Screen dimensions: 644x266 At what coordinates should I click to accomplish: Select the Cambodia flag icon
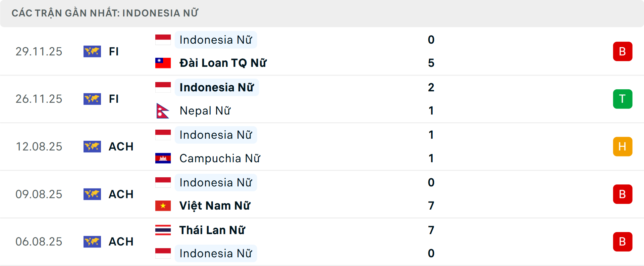163,158
